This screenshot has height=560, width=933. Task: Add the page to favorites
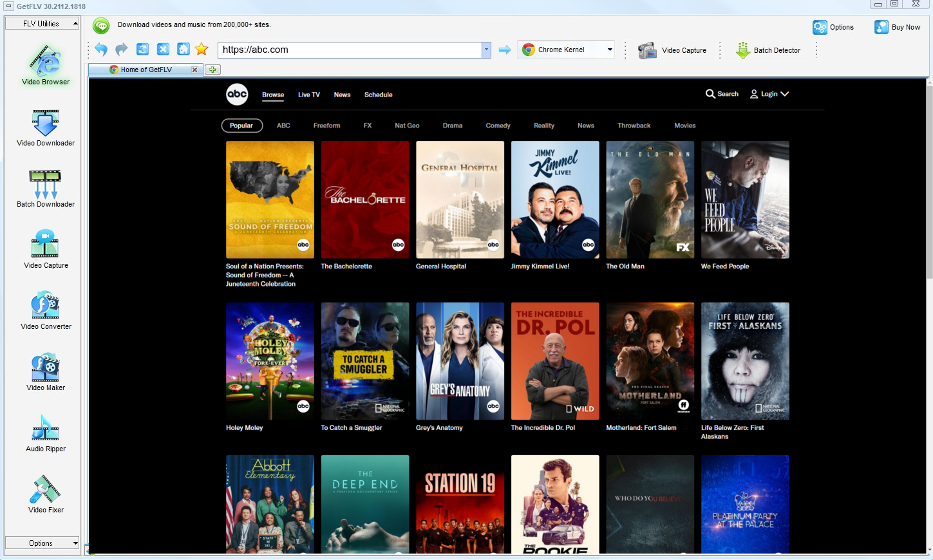tap(202, 50)
